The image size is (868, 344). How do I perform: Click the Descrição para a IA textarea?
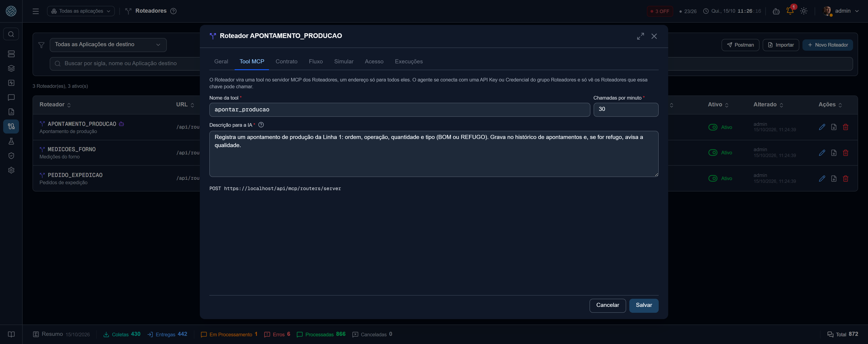pyautogui.click(x=434, y=154)
